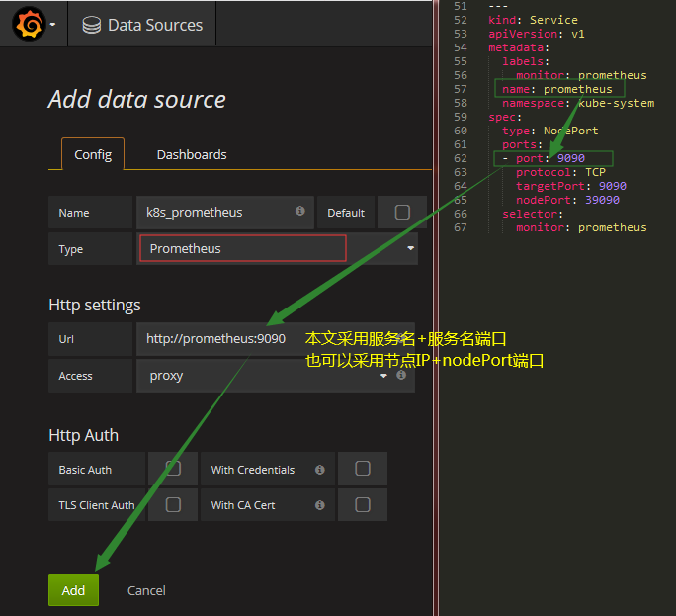Viewport: 676px width, 616px height.
Task: Click 'type: NodePort' line in editor
Action: tap(550, 131)
